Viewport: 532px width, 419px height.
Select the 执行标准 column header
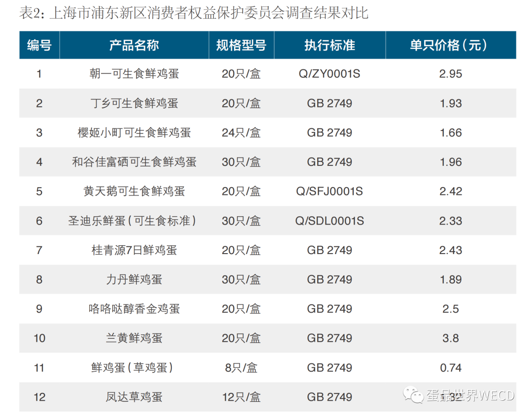point(330,45)
